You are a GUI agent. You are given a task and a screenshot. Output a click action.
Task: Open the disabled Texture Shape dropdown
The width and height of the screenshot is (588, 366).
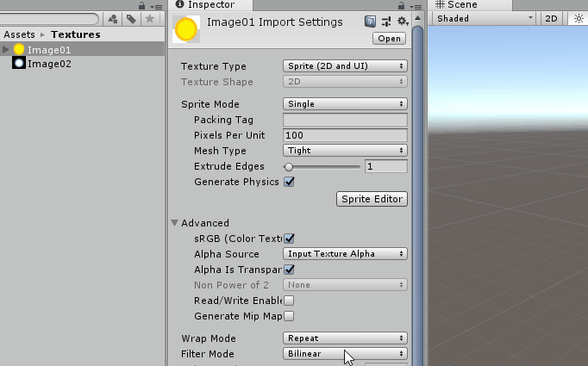345,81
